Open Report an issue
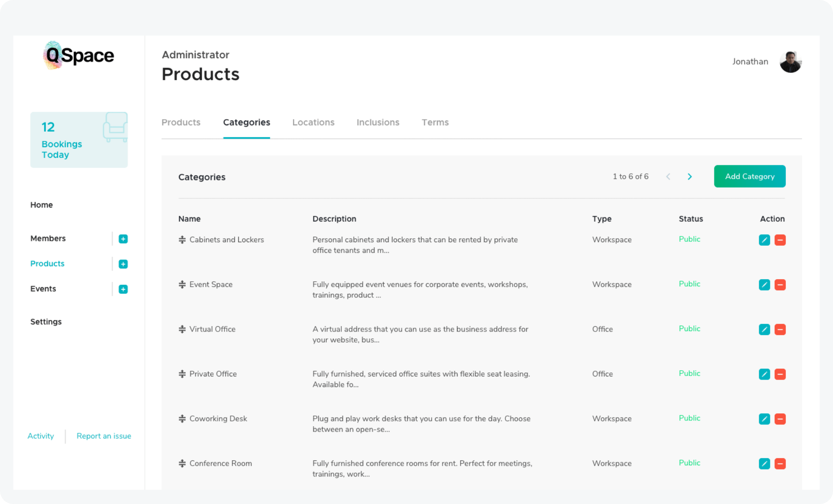Screen dimensions: 833x504 pos(104,436)
